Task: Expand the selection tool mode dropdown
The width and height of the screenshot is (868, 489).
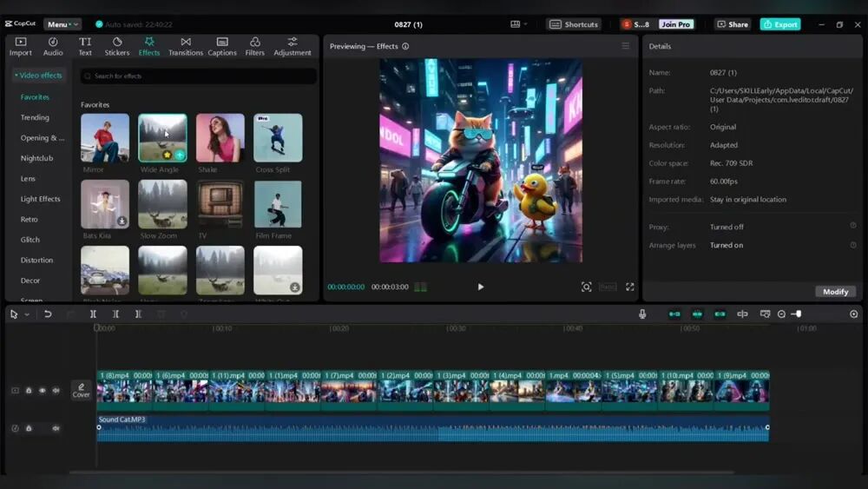Action: pyautogui.click(x=27, y=314)
